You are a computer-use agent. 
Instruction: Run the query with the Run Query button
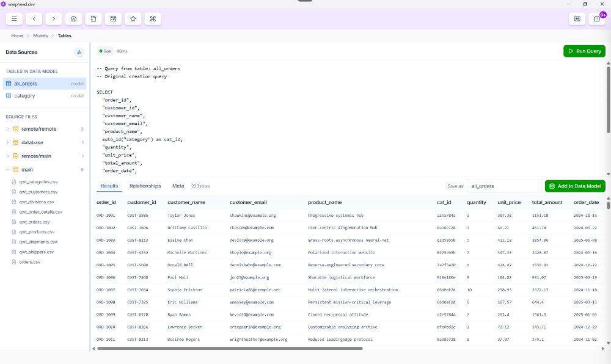(584, 51)
